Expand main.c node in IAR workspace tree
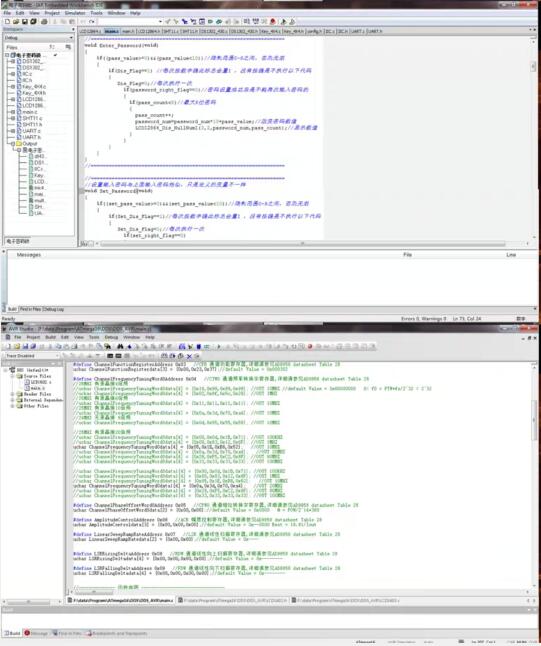The image size is (541, 646). (13, 112)
